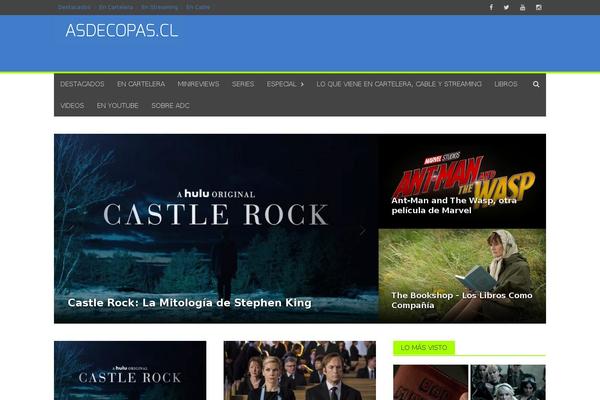Select the LO MÁS VISTO tab

[424, 348]
